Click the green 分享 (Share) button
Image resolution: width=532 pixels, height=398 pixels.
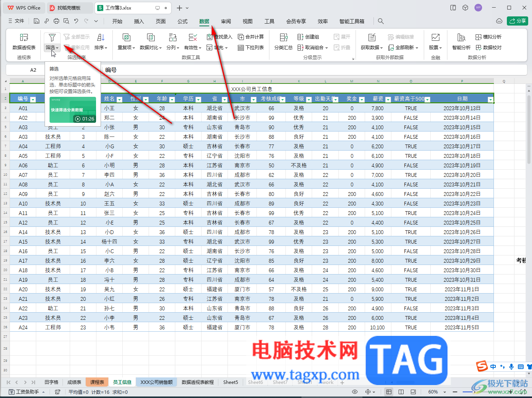(x=518, y=21)
